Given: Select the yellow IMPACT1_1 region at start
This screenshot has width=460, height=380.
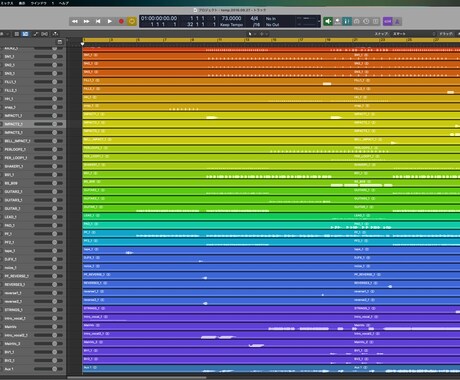Looking at the screenshot, I should tap(218, 115).
